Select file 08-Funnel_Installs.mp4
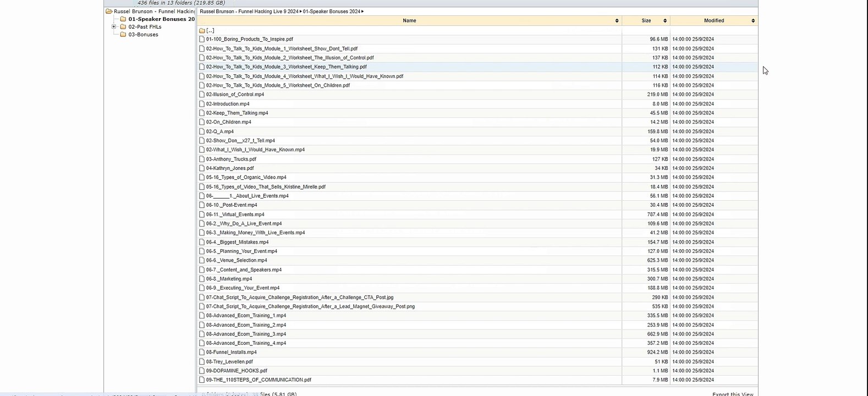This screenshot has height=396, width=868. click(x=231, y=352)
